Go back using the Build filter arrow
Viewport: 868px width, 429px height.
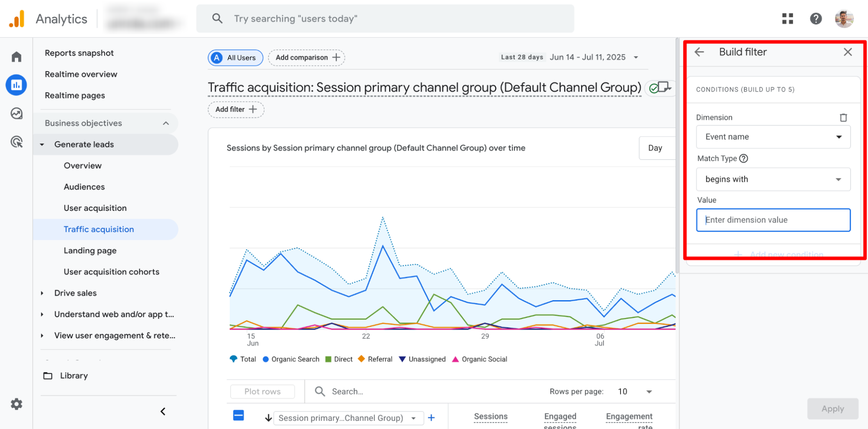click(699, 52)
